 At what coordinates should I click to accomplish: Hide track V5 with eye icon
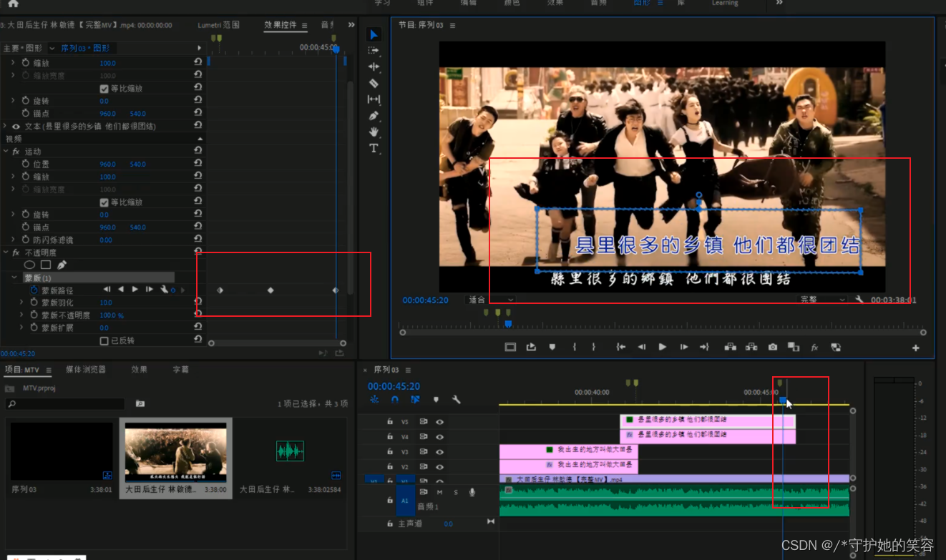click(x=439, y=422)
